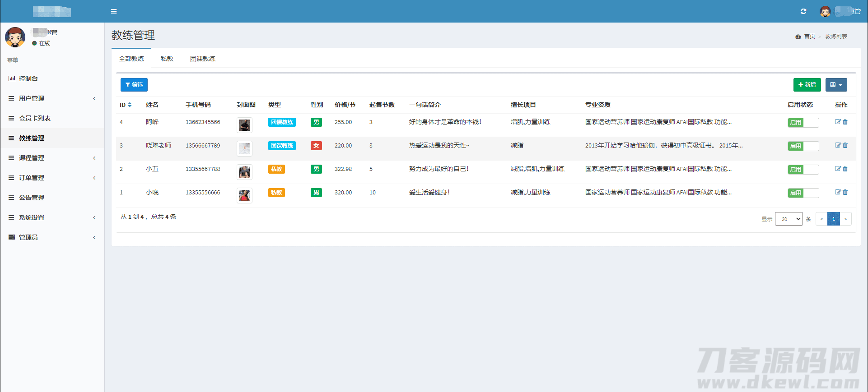Toggle 启用 status switch for 晓琳老师
The width and height of the screenshot is (868, 392).
pos(803,146)
